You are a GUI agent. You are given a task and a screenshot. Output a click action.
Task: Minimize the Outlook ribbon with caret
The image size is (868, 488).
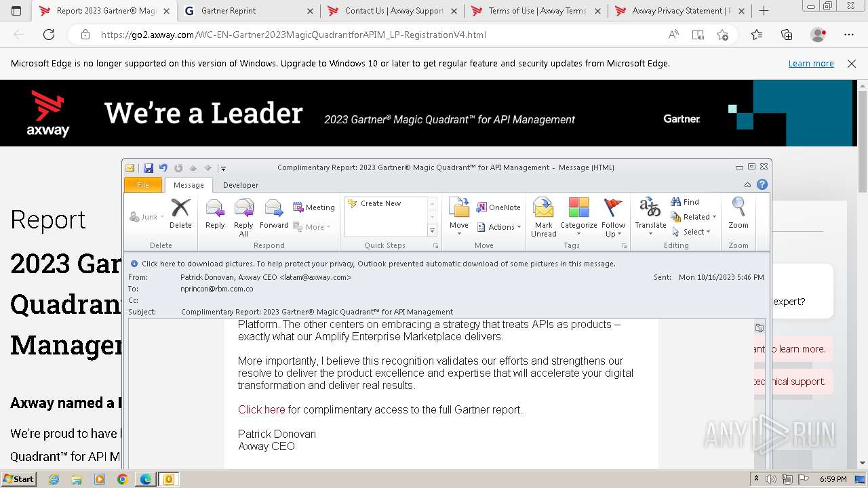coord(747,185)
